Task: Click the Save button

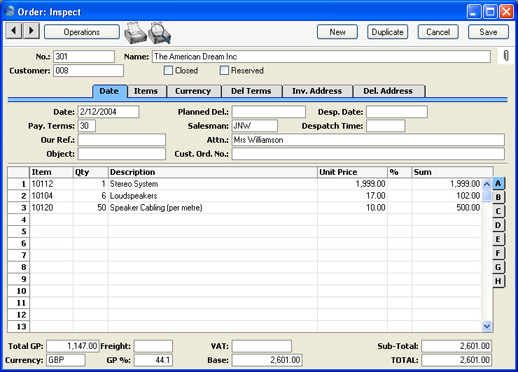Action: pyautogui.click(x=488, y=32)
